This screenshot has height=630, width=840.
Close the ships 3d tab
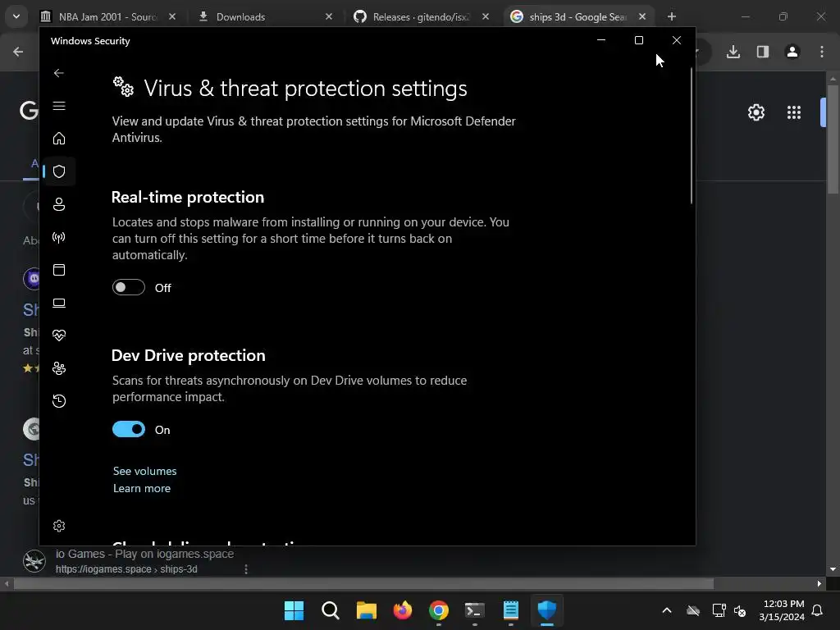(642, 16)
